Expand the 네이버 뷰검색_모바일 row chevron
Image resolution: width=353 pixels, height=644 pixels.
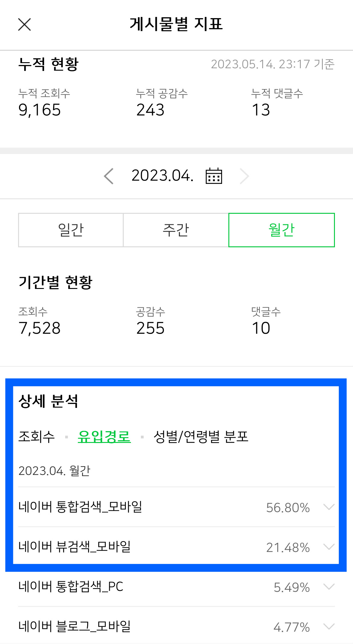pyautogui.click(x=329, y=546)
